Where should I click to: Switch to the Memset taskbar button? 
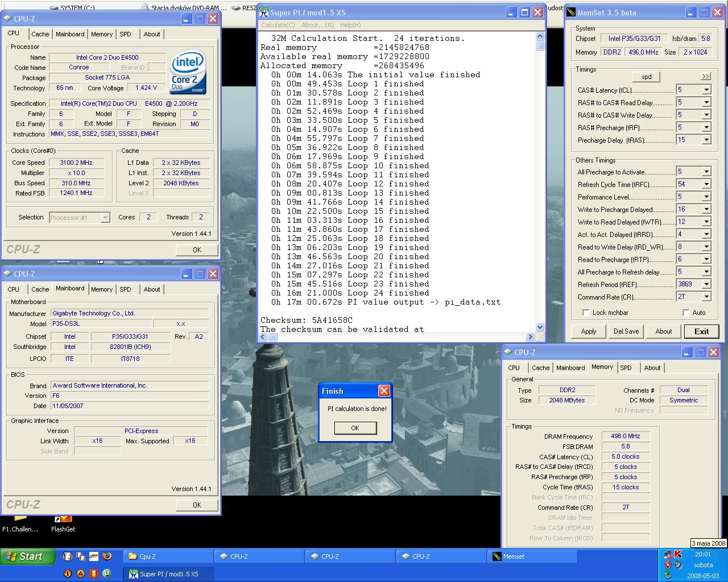[532, 556]
